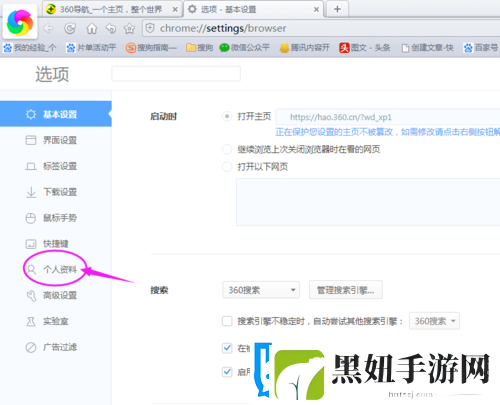Click the homepage URL field hao.360.cn
Screen dimensions: 500x405
click(x=388, y=117)
